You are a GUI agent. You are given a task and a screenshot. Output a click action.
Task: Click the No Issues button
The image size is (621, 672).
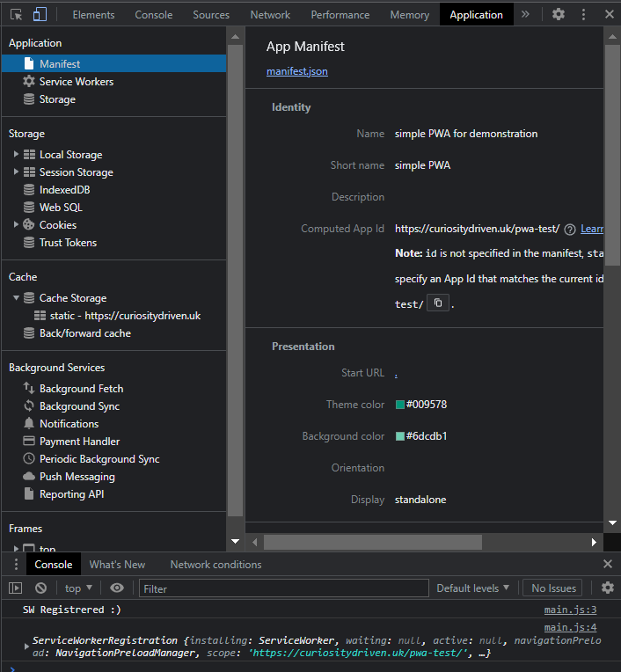[553, 588]
